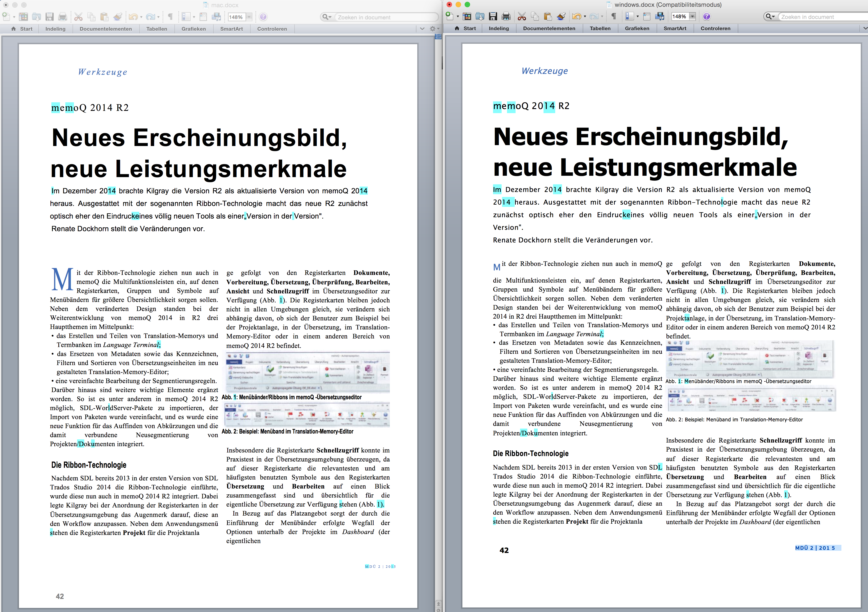Toggle paragraph marks in windows.docx toolbar

point(614,16)
